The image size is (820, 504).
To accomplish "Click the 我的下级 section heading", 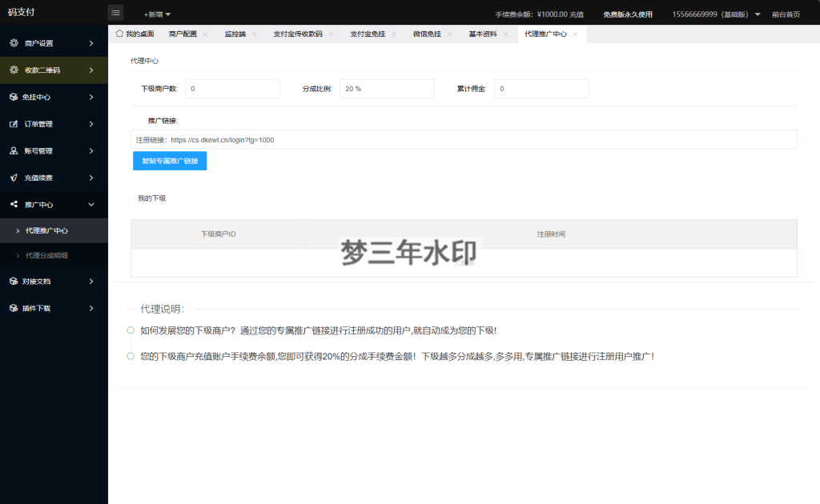I will [151, 198].
